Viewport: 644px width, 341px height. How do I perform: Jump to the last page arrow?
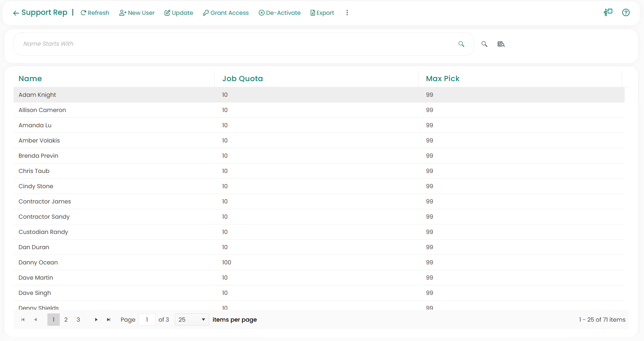point(108,320)
